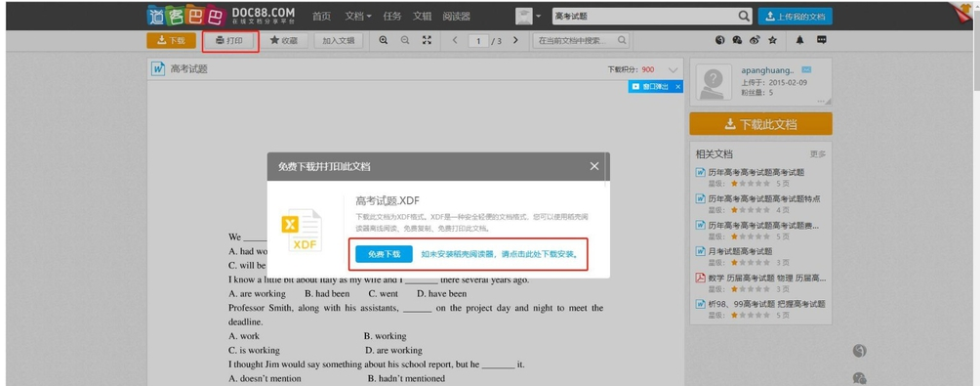Click the user avatar in header

pos(524,17)
